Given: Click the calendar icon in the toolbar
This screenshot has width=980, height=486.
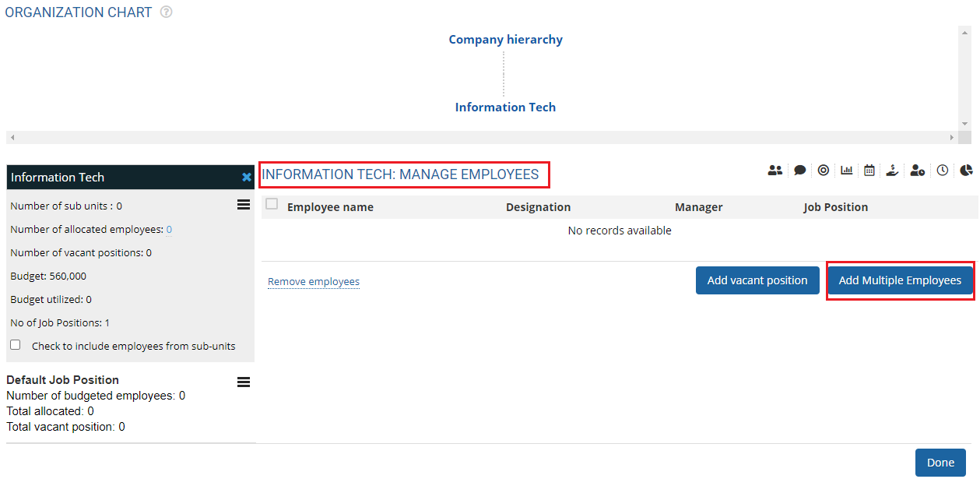Looking at the screenshot, I should [x=869, y=170].
